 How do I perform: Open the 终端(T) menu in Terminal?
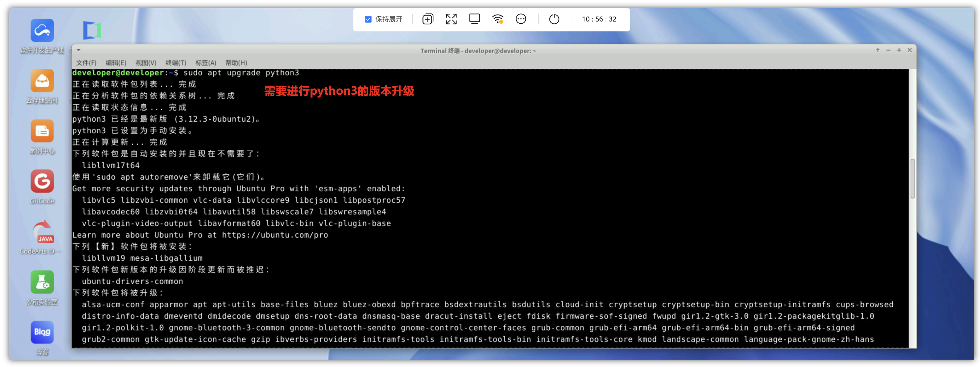[176, 63]
